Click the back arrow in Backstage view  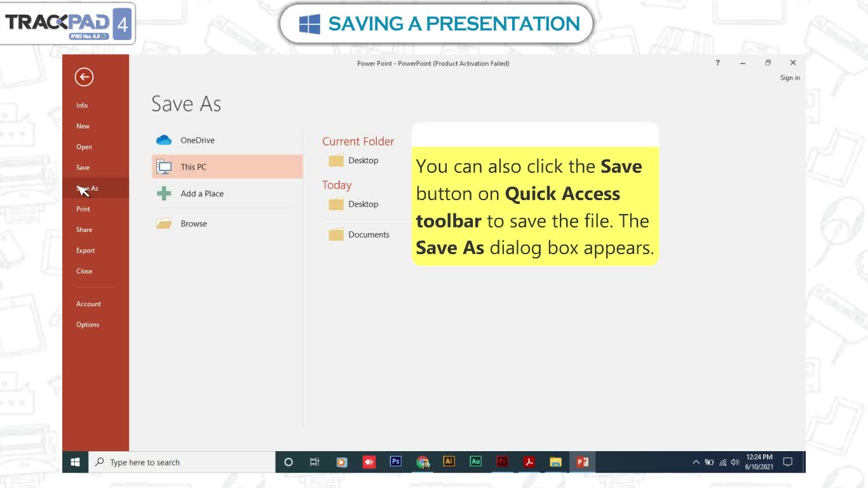(84, 77)
